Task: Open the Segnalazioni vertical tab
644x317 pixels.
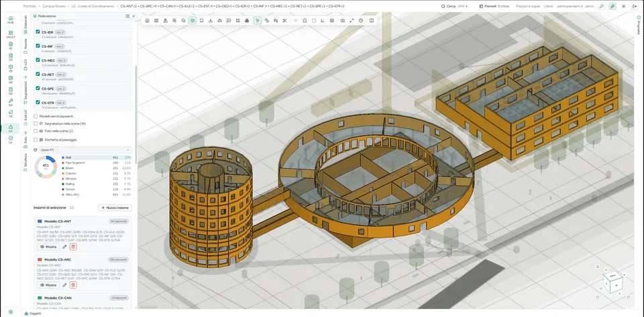Action: (x=25, y=89)
